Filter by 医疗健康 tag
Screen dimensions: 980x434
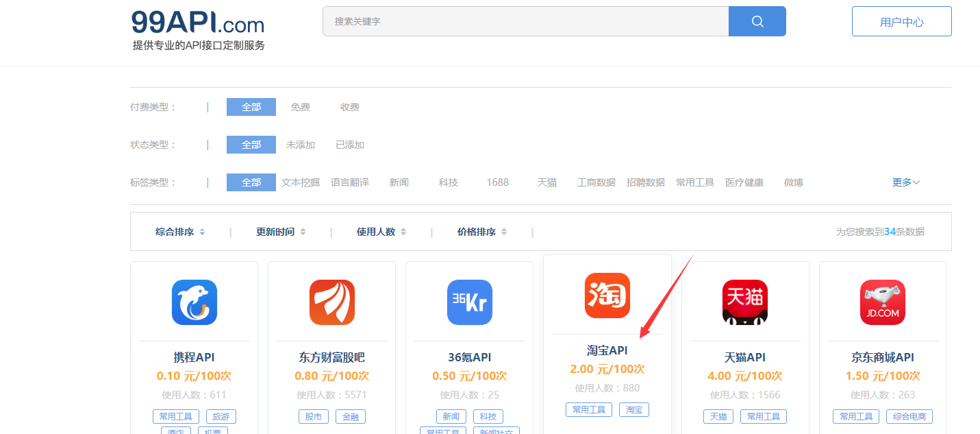(x=744, y=182)
